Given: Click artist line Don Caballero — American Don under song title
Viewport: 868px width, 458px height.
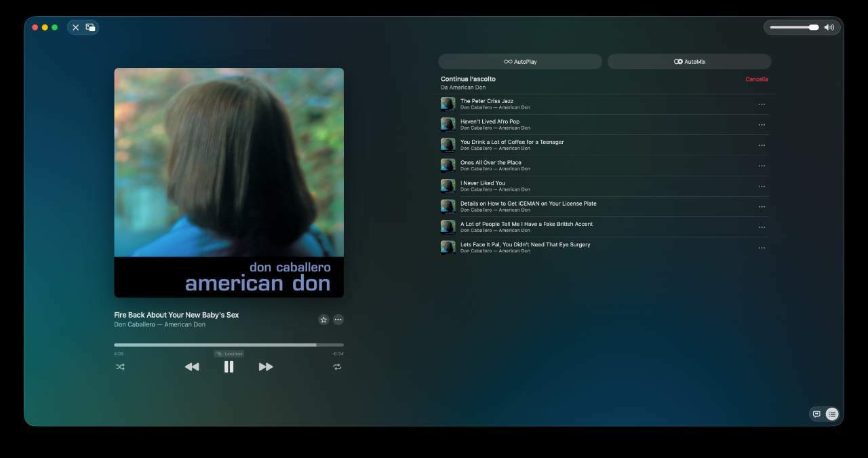Looking at the screenshot, I should pos(159,324).
